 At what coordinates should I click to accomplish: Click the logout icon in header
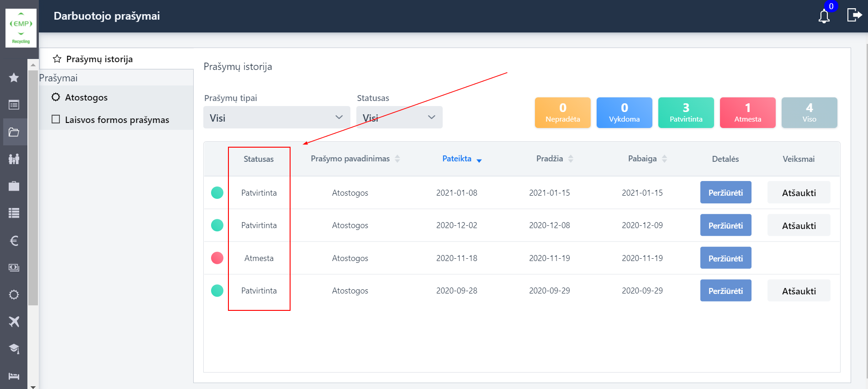click(854, 15)
